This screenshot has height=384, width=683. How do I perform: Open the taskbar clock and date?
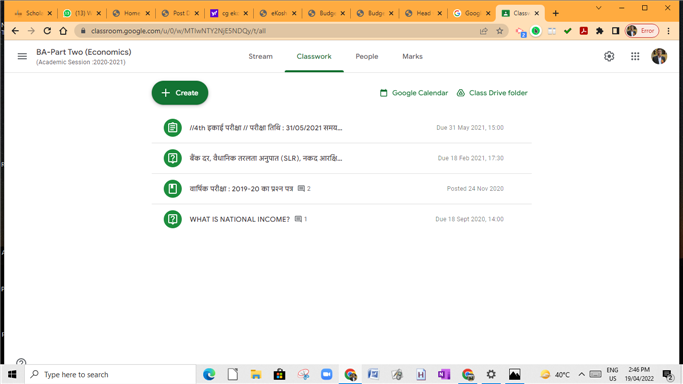click(639, 374)
